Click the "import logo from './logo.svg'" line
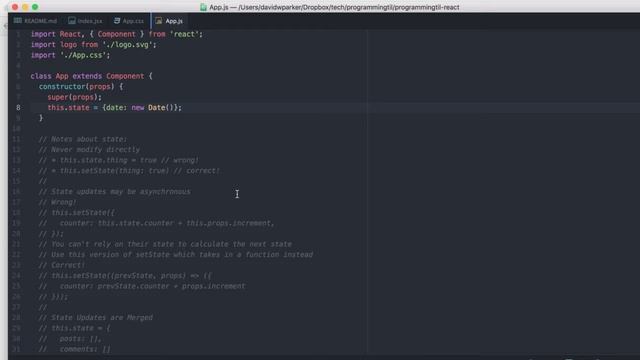The width and height of the screenshot is (640, 360). tap(93, 45)
